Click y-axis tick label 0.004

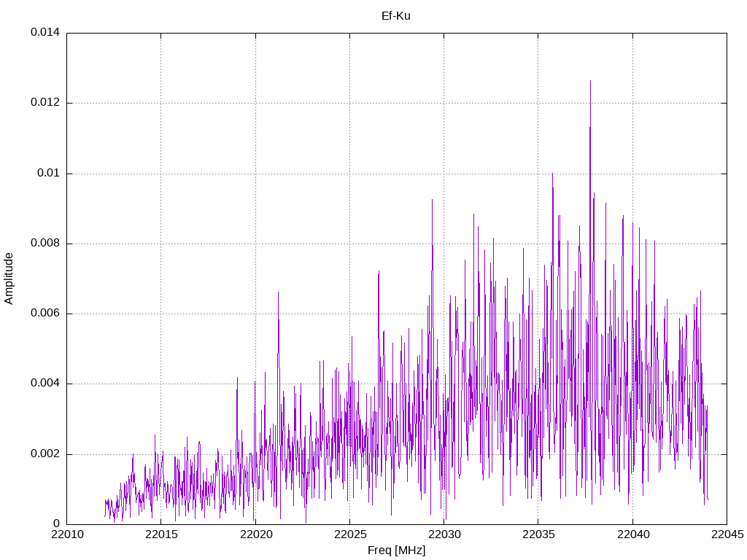point(45,384)
